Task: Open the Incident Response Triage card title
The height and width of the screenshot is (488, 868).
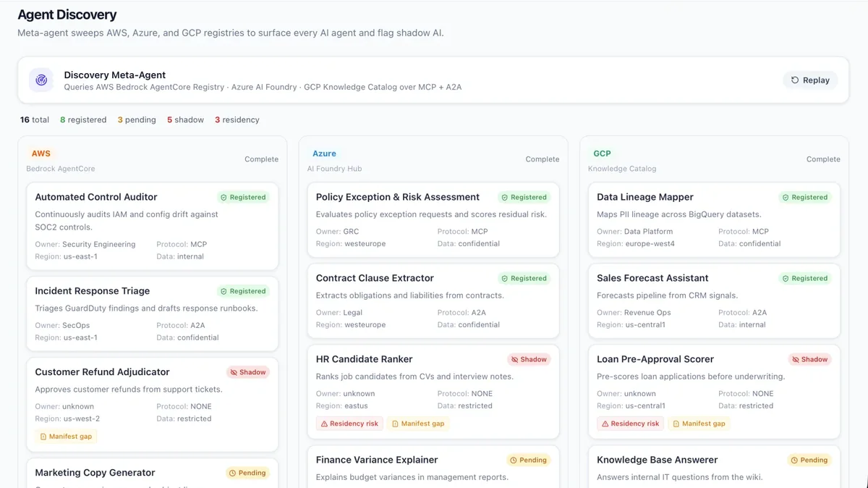Action: coord(93,291)
